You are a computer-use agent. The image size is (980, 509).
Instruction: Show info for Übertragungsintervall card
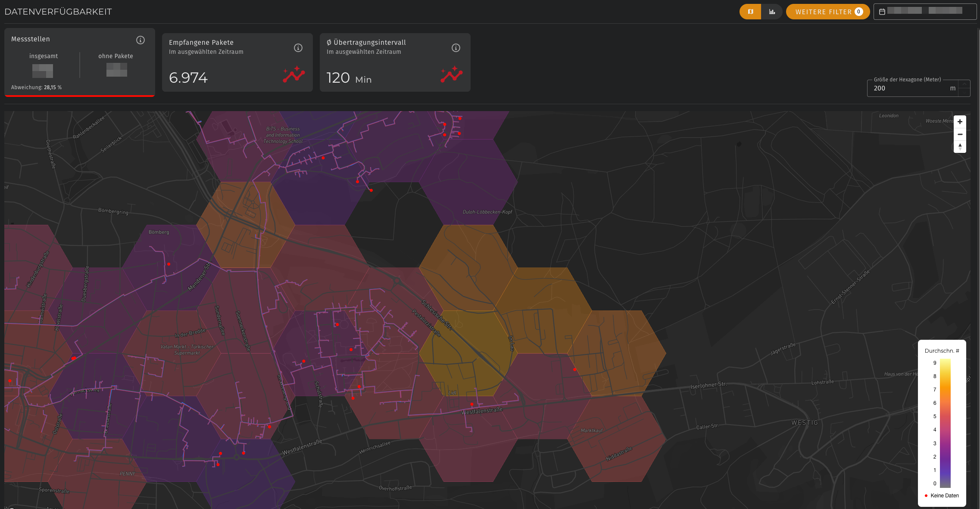(x=456, y=48)
